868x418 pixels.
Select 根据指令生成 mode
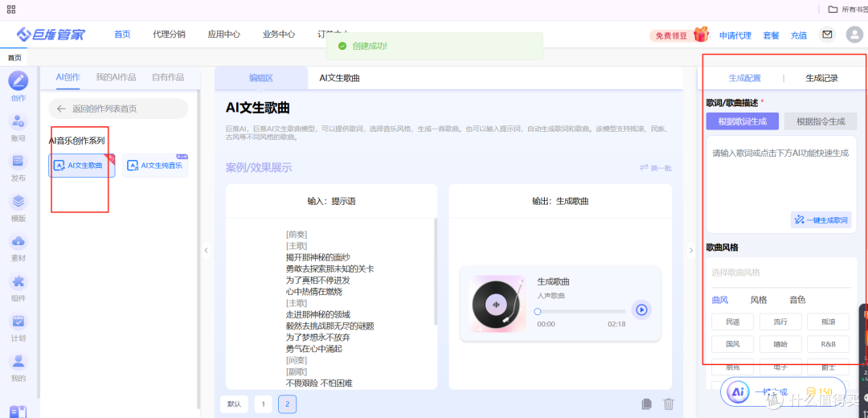[821, 121]
